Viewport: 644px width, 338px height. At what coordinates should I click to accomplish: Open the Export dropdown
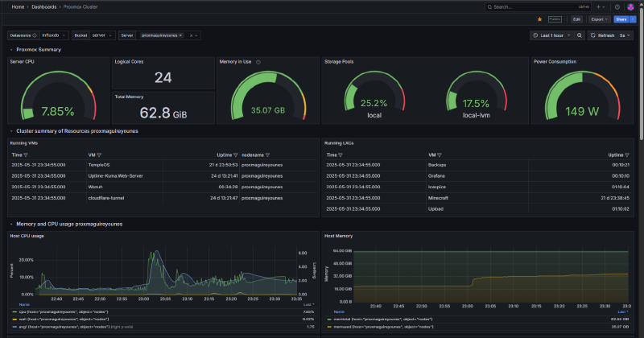[599, 19]
